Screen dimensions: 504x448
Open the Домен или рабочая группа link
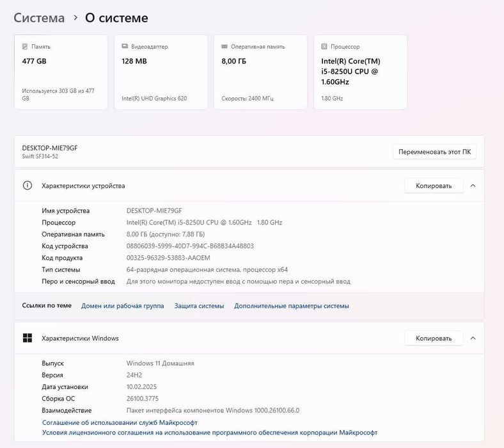tap(122, 306)
